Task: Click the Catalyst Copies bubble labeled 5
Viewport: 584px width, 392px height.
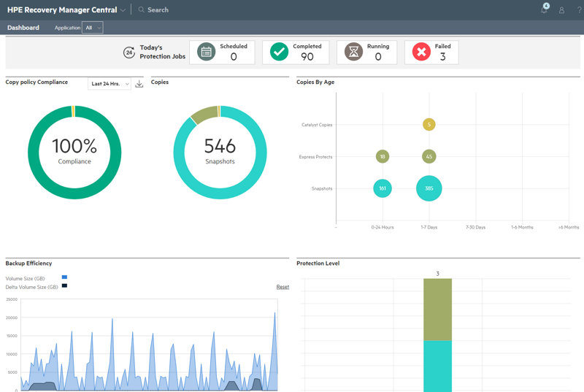Action: coord(429,124)
